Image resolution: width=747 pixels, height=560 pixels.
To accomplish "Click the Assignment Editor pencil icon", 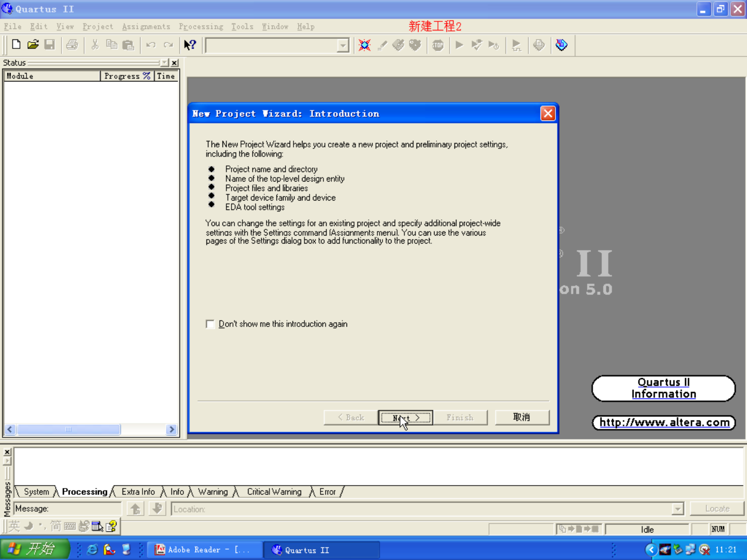I will 382,45.
